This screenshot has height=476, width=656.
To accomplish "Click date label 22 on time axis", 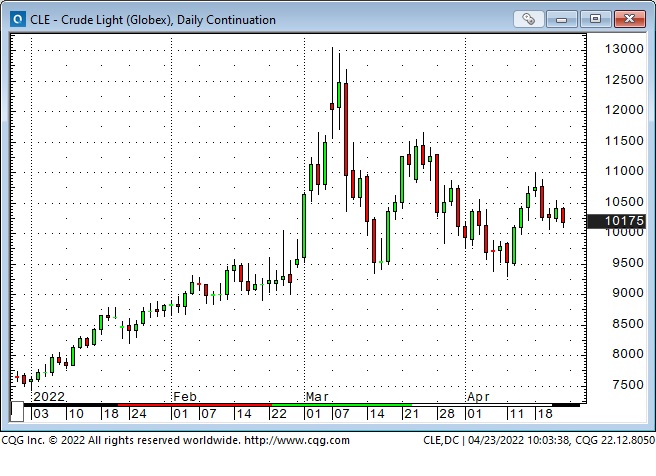I will pyautogui.click(x=279, y=414).
